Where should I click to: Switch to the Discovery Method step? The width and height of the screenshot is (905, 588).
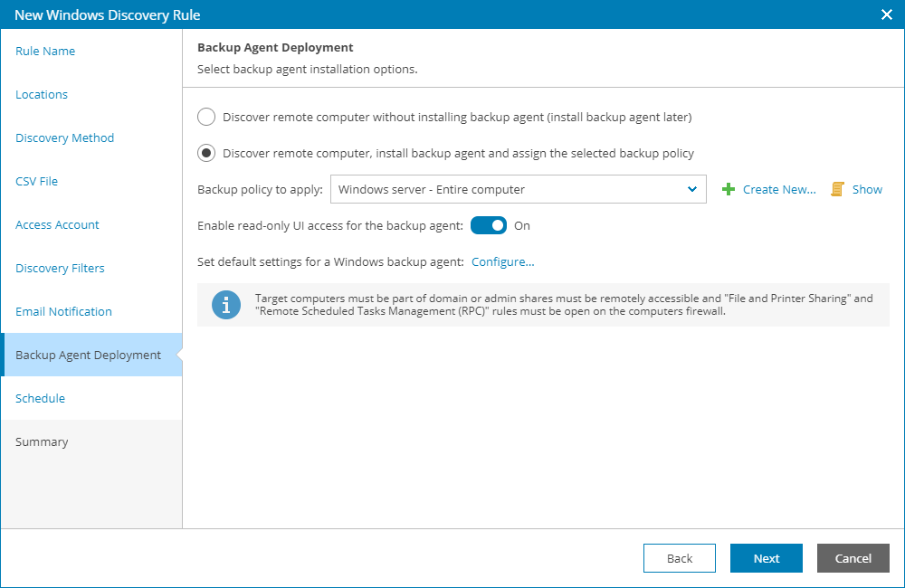[64, 138]
